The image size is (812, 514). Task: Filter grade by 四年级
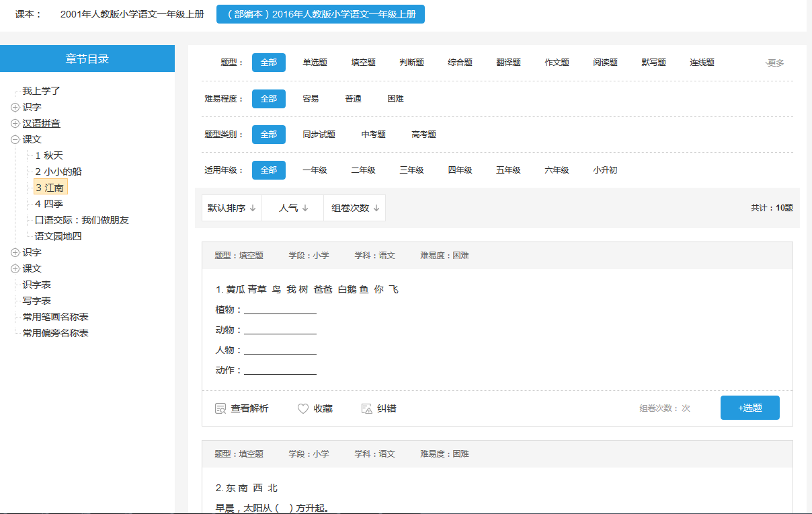460,170
